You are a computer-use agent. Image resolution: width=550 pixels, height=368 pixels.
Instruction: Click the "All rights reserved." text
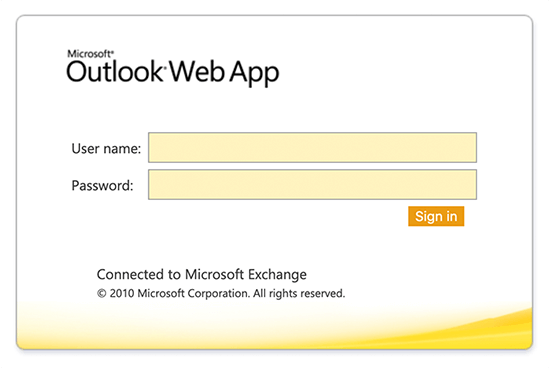pyautogui.click(x=299, y=294)
